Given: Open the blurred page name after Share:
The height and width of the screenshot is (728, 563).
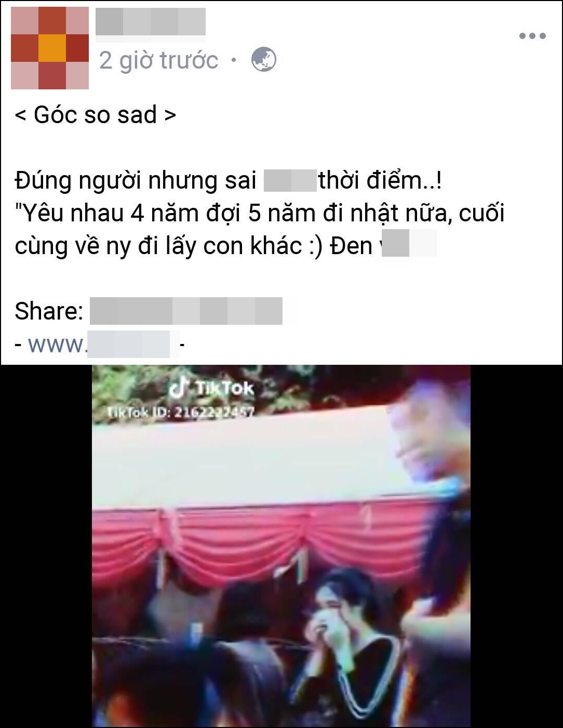Looking at the screenshot, I should click(x=186, y=311).
